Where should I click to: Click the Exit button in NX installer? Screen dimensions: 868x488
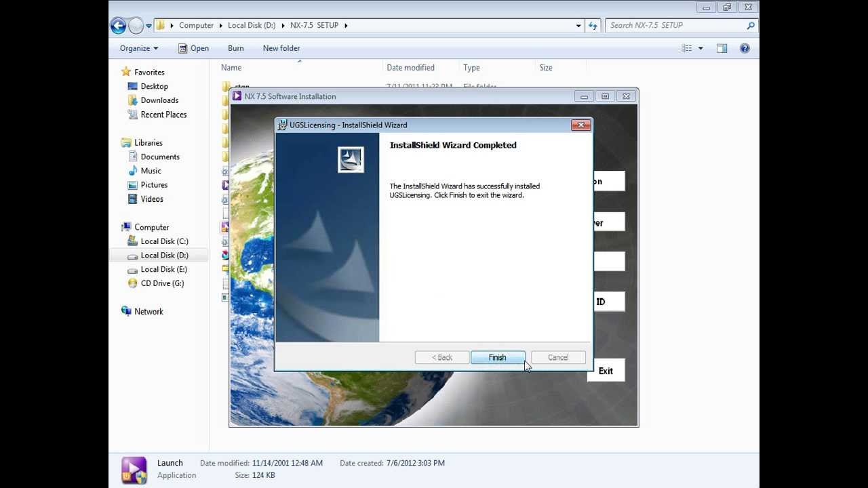(606, 371)
